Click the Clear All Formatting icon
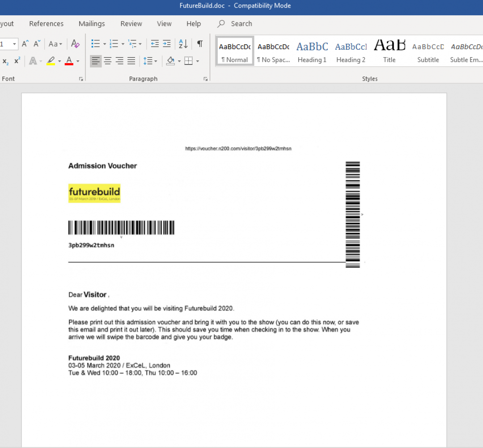The height and width of the screenshot is (448, 483). 75,44
